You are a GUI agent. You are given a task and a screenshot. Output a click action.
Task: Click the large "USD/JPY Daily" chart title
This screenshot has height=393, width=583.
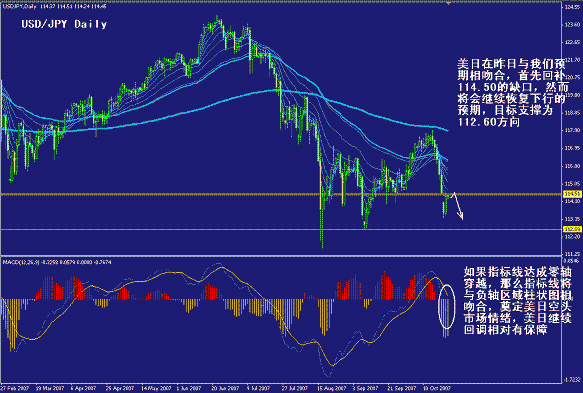[x=64, y=25]
